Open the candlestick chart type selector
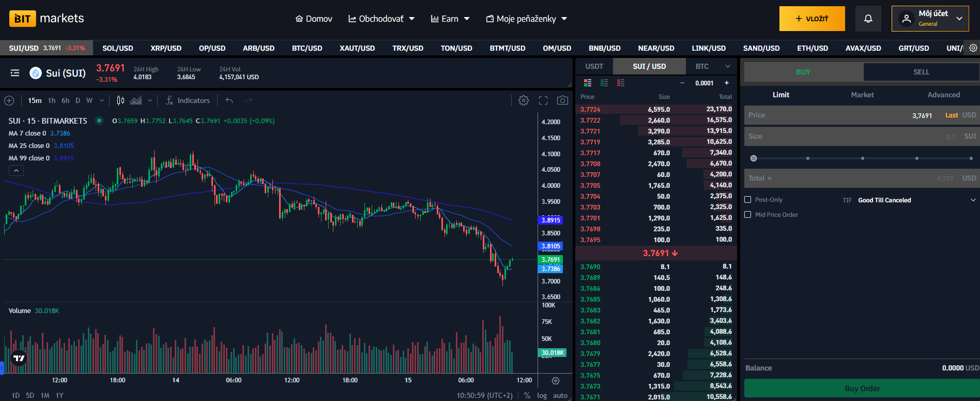The height and width of the screenshot is (401, 980). click(120, 100)
